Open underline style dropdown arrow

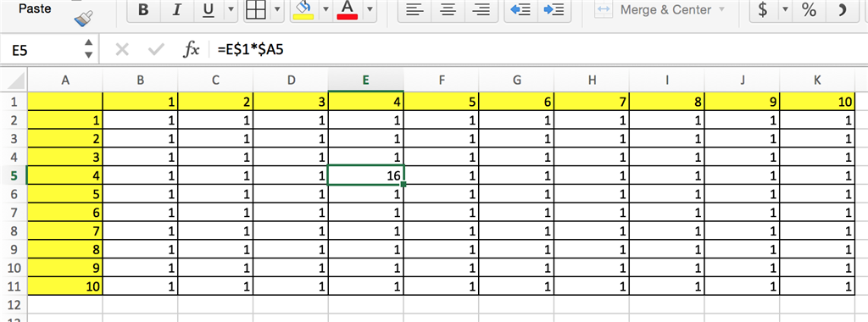(231, 10)
